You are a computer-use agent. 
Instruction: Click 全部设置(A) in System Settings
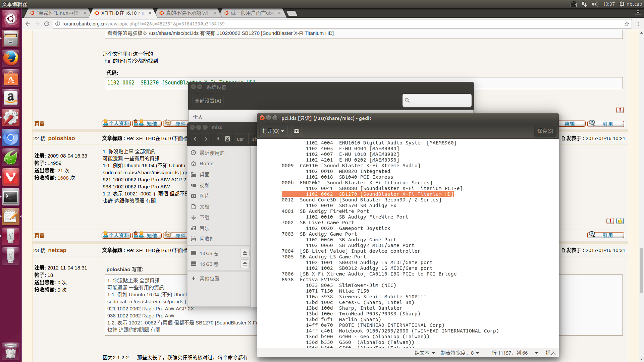(x=208, y=101)
